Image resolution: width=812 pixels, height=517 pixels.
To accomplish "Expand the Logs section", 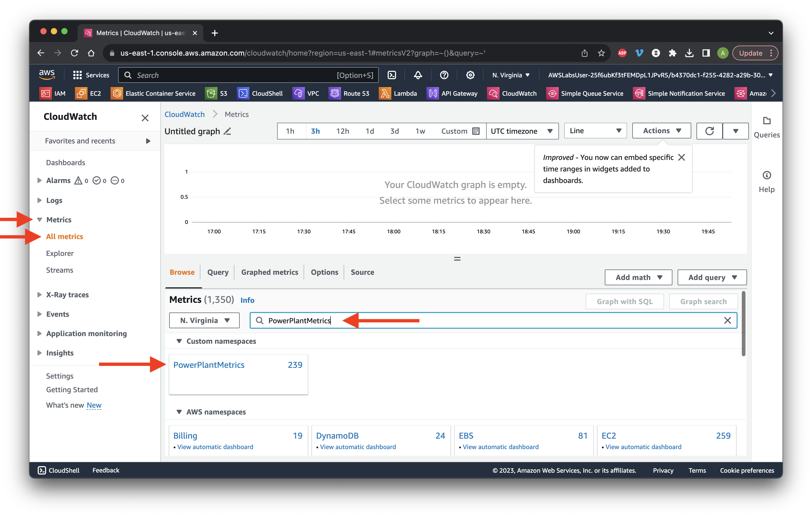I will point(40,200).
